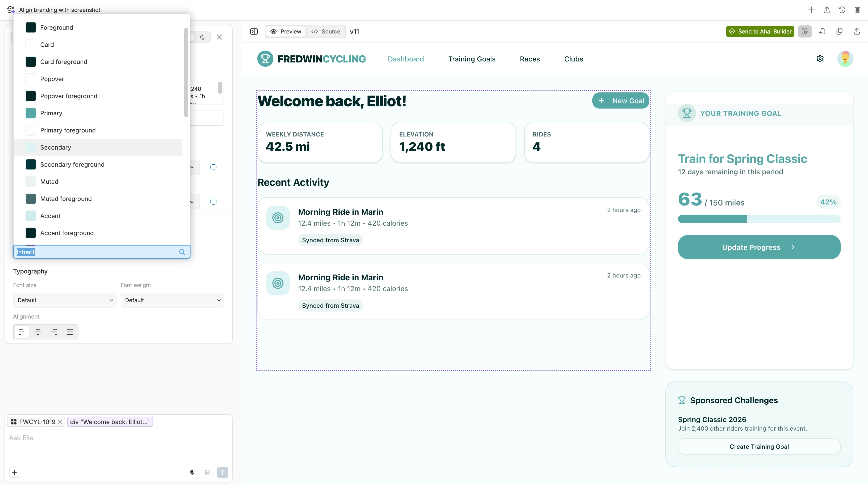
Task: Switch to the Source tab
Action: coord(326,31)
